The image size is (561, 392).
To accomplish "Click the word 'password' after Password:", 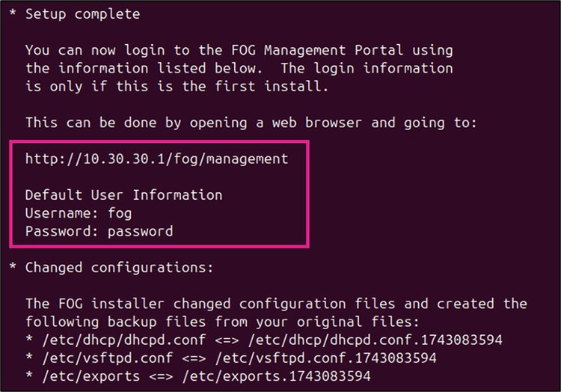I will click(141, 232).
